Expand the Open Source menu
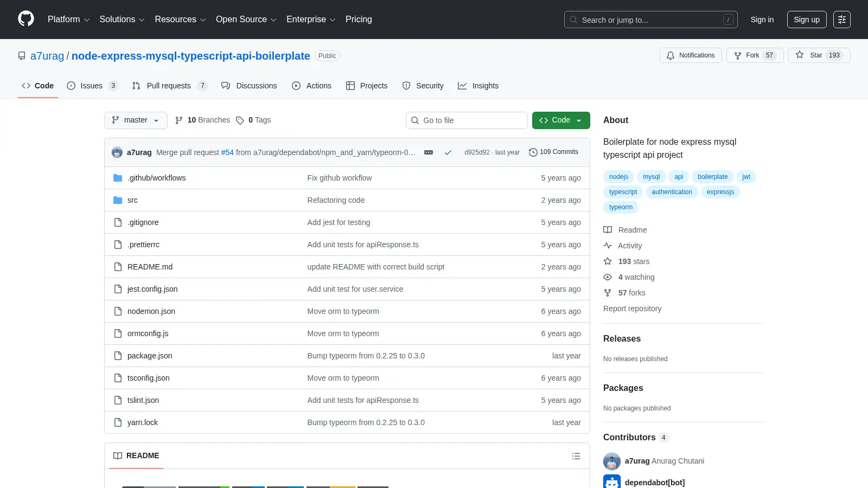 pos(246,20)
